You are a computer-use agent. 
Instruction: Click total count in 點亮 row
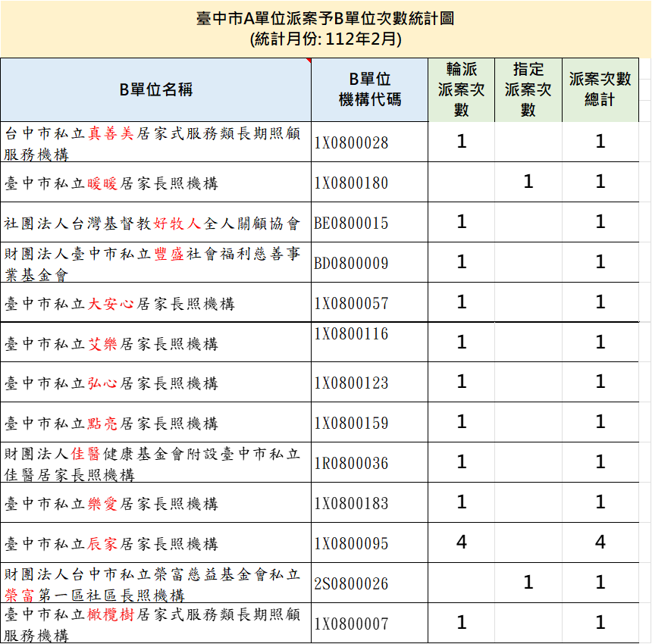click(600, 422)
